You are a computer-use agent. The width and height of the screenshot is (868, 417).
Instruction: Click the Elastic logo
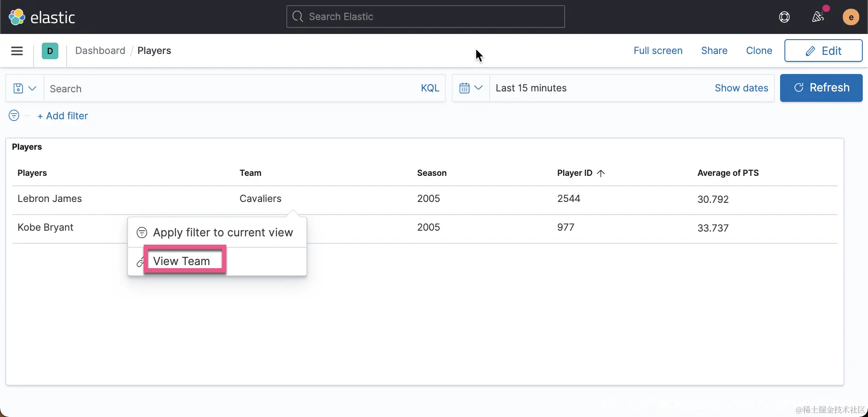(x=42, y=17)
